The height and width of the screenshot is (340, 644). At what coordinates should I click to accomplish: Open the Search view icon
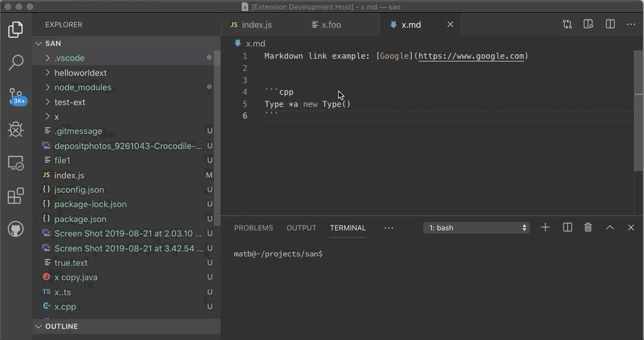coord(16,63)
